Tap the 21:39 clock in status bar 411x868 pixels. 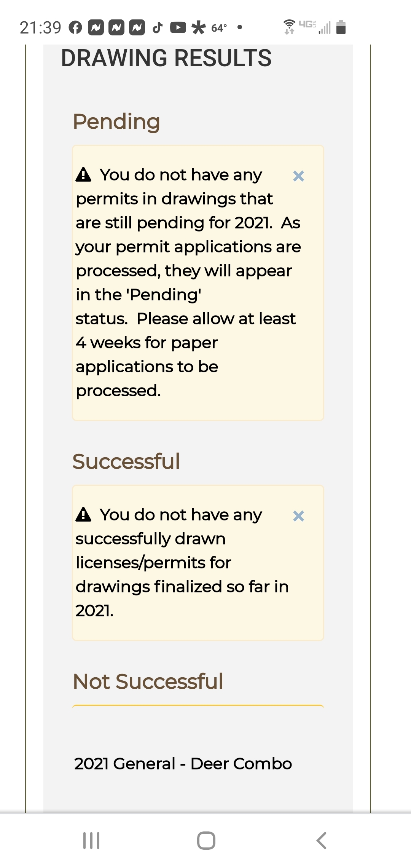pyautogui.click(x=40, y=27)
